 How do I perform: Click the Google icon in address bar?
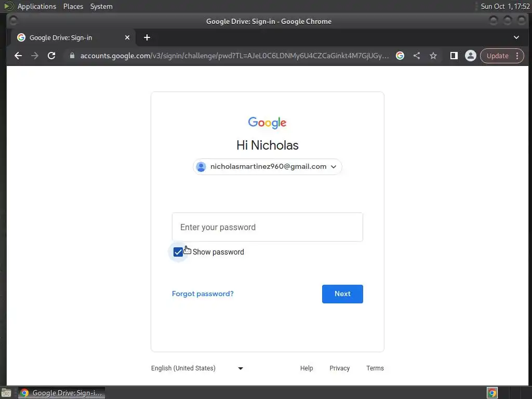(400, 56)
